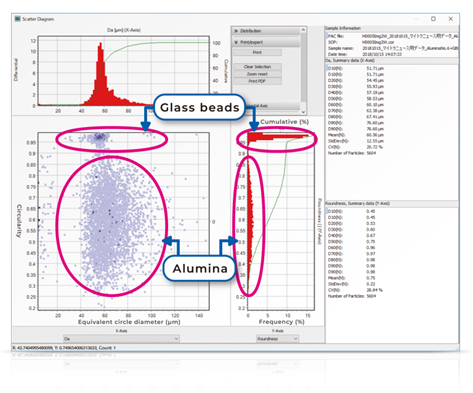The image size is (473, 393).
Task: Click the Roundness Summary data header
Action: [x=392, y=203]
